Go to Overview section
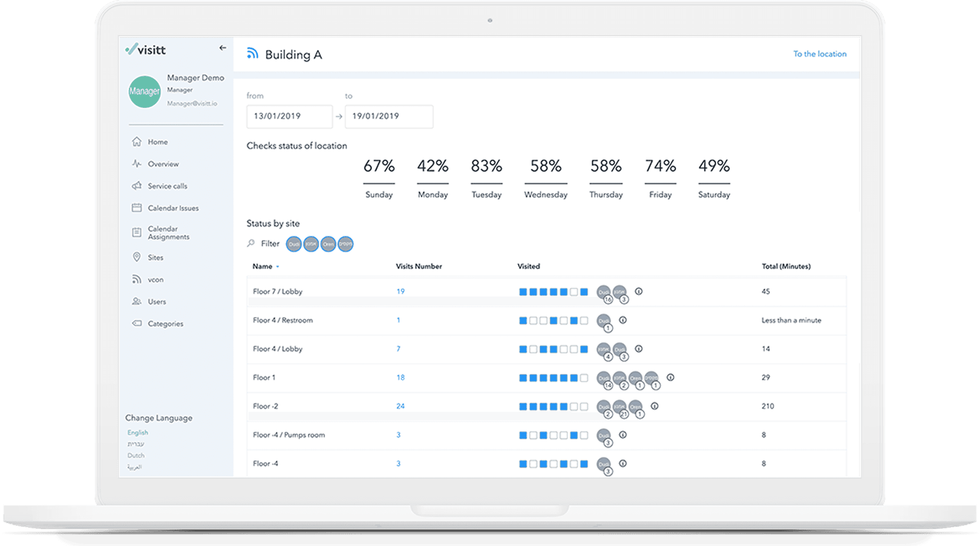The height and width of the screenshot is (546, 980). point(155,164)
